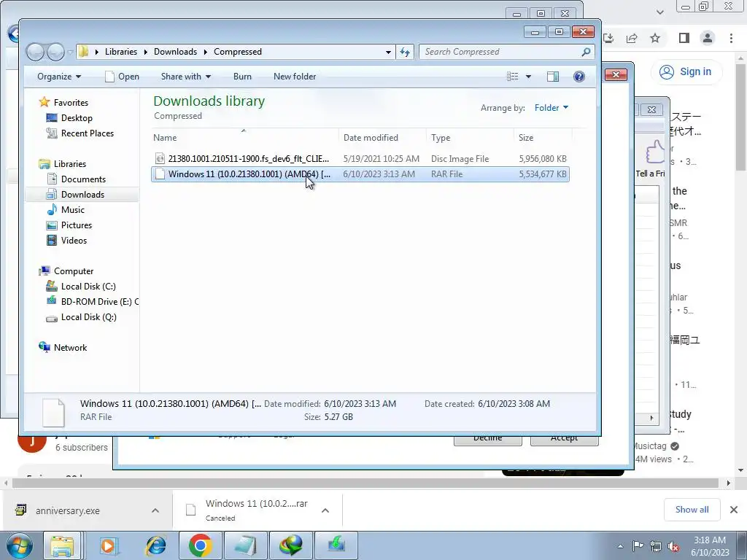The height and width of the screenshot is (560, 747).
Task: Open Chrome side panel
Action: (684, 38)
